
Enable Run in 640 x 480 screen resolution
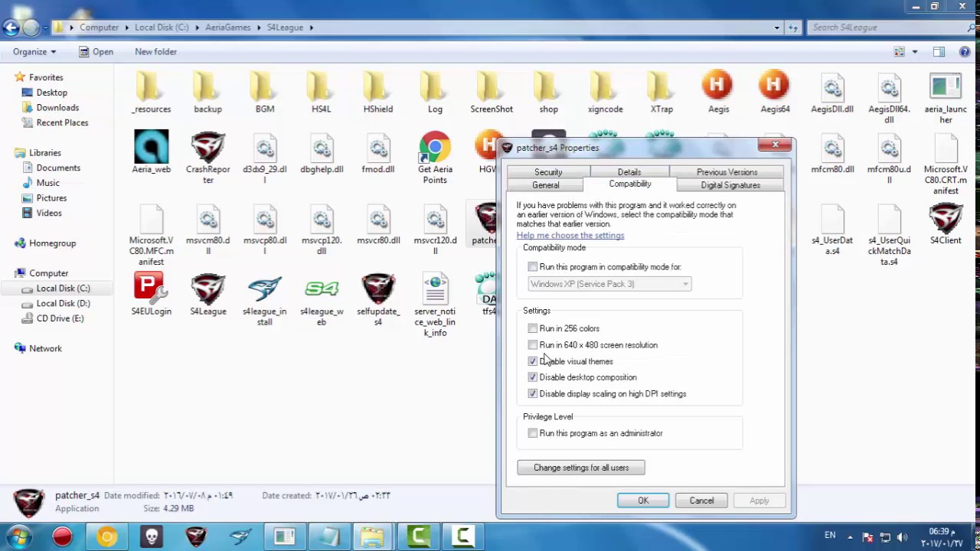pos(533,345)
